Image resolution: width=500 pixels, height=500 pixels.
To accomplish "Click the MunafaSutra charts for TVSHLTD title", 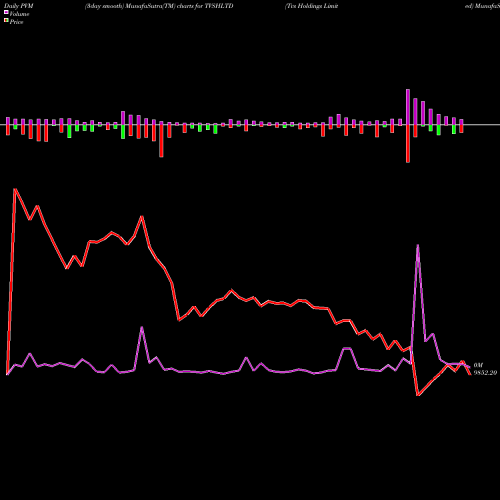I will pos(159,6).
